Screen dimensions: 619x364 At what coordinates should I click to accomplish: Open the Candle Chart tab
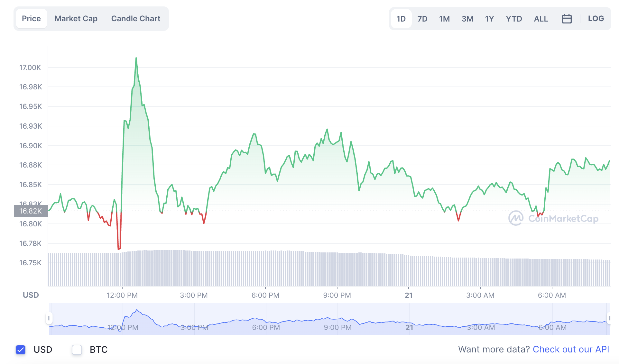[136, 19]
